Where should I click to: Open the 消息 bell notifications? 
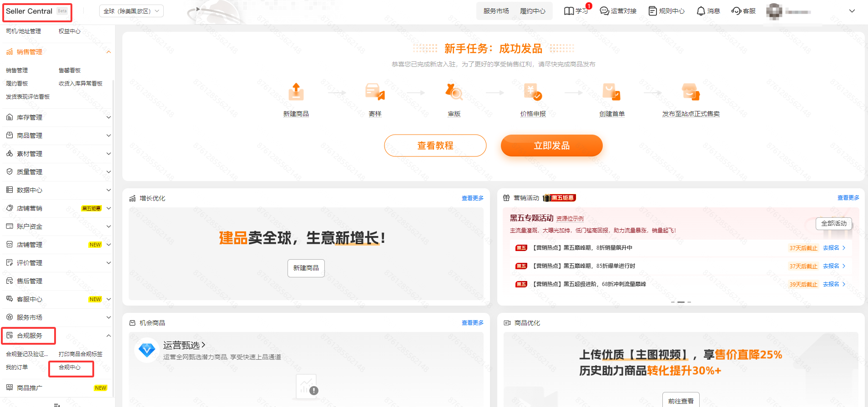click(x=701, y=11)
